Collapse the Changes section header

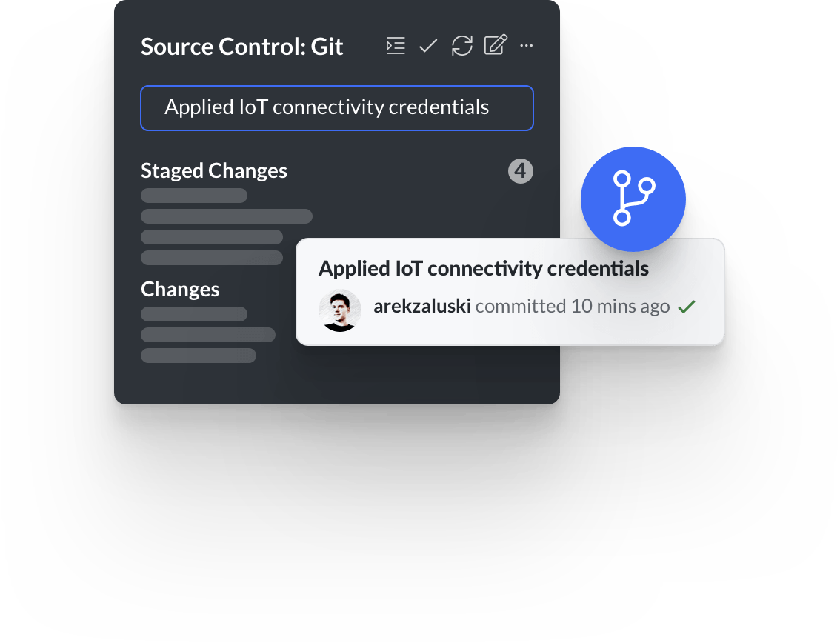(x=180, y=290)
